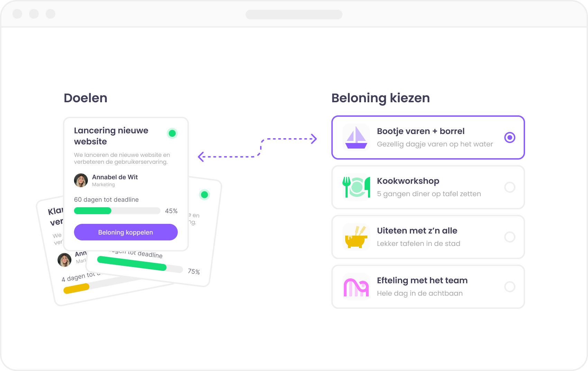Click the Beloning koppelen button
The image size is (588, 371).
126,232
